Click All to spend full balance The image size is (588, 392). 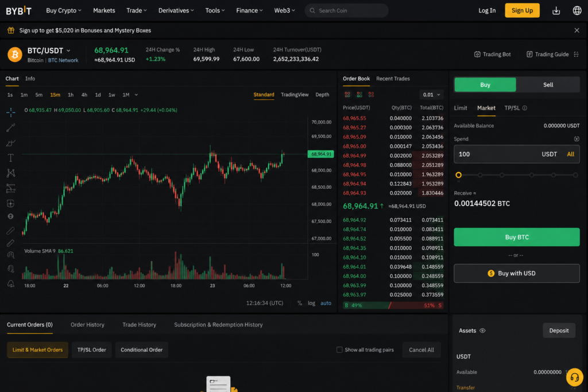coord(570,154)
